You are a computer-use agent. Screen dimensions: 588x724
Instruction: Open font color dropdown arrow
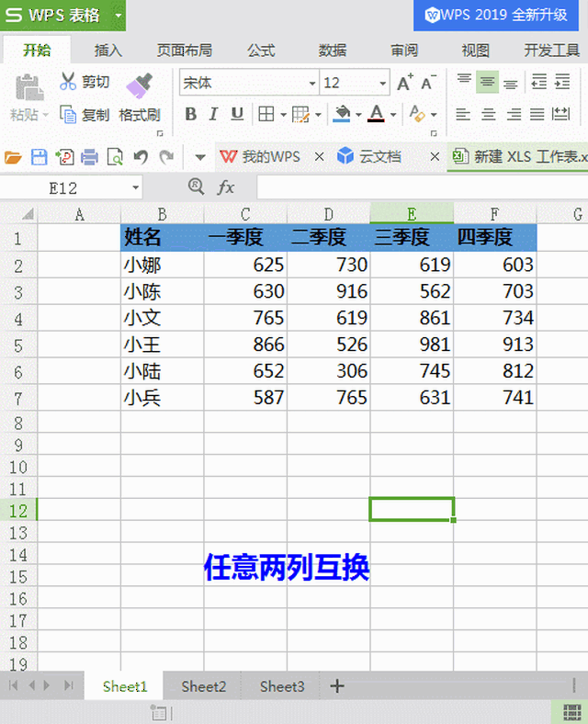(x=393, y=115)
